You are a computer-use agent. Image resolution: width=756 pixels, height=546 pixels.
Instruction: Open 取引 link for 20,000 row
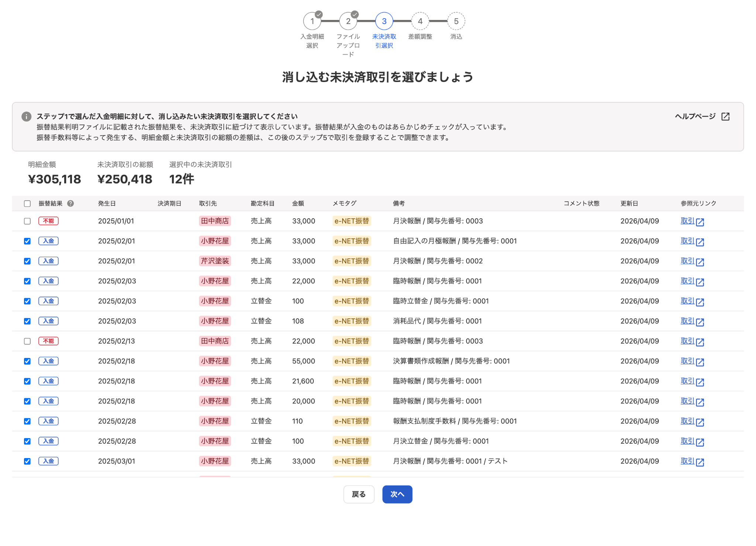pos(688,401)
